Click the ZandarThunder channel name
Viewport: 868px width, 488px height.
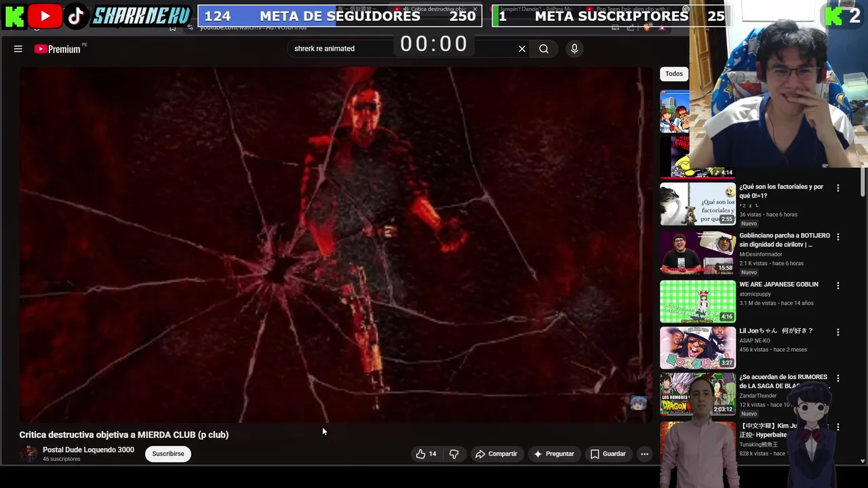tap(758, 396)
